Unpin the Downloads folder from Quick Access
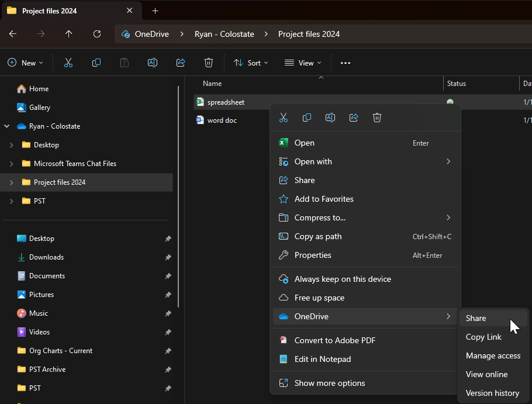 pyautogui.click(x=168, y=257)
